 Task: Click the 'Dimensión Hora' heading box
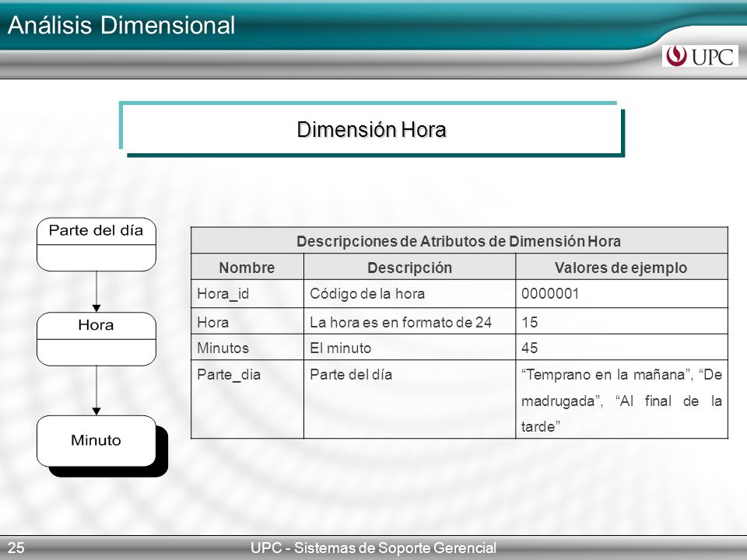[372, 129]
